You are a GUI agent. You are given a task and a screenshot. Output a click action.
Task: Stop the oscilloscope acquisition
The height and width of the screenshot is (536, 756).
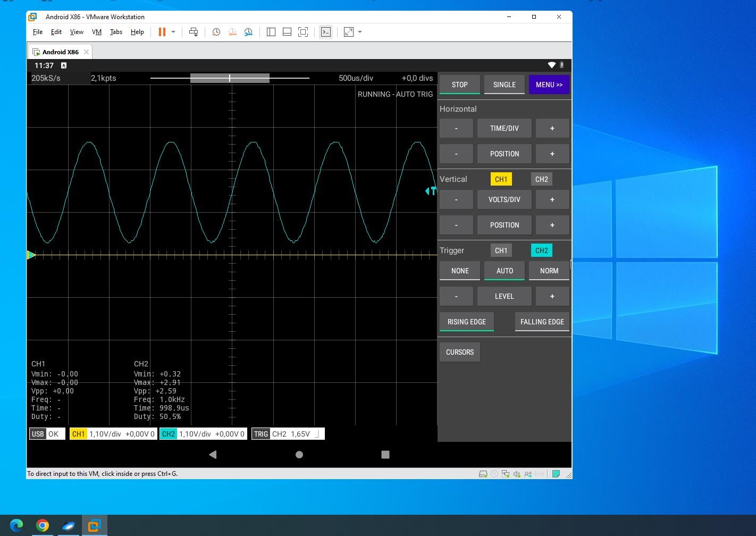pos(460,85)
